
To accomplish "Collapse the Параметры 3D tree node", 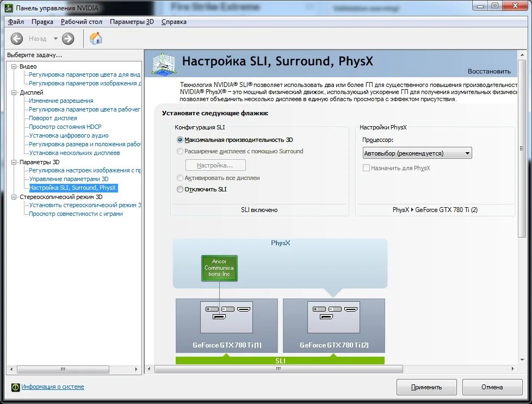I will (x=14, y=162).
